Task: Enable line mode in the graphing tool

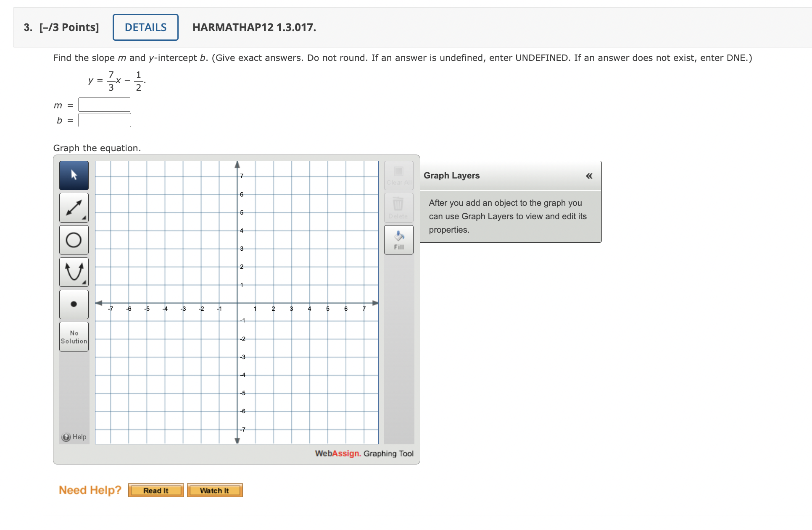Action: coord(74,207)
